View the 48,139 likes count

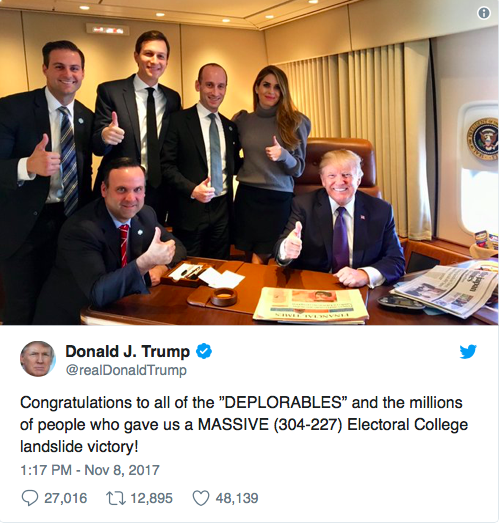[237, 498]
